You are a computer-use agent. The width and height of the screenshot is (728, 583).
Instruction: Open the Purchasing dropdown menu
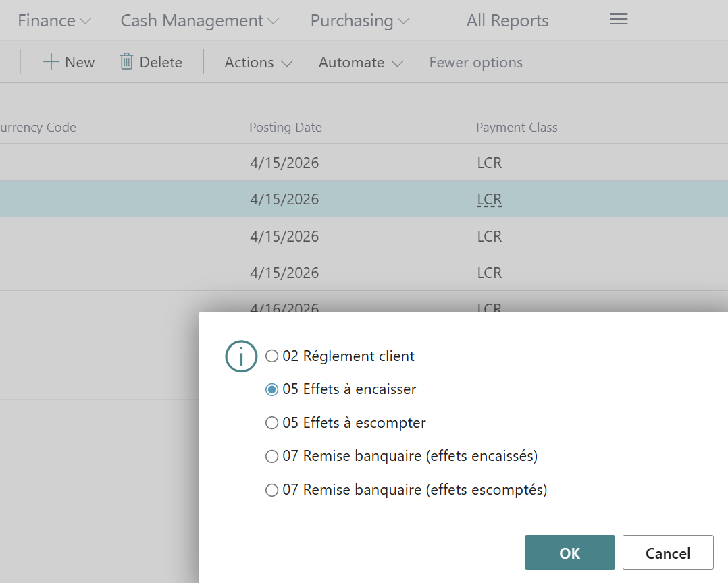pos(359,21)
